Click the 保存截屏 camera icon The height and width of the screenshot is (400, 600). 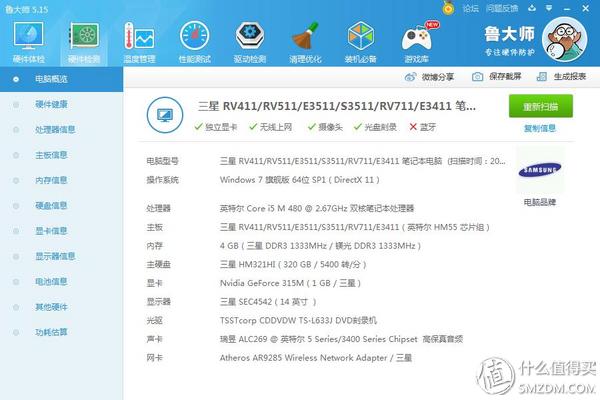477,77
